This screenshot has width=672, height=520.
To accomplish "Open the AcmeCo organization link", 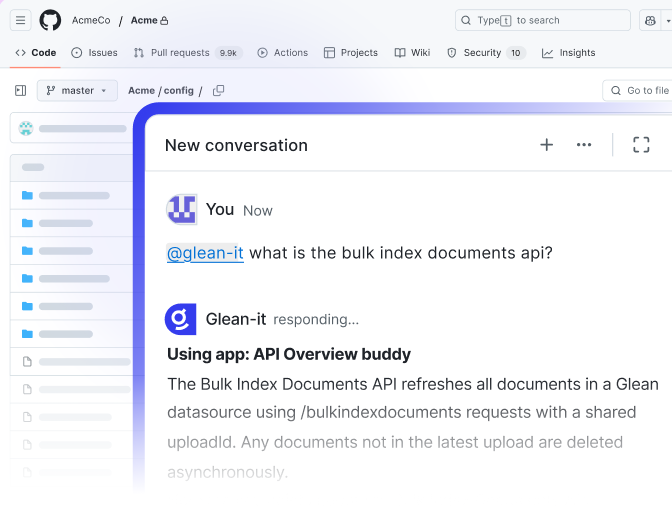I will 91,20.
